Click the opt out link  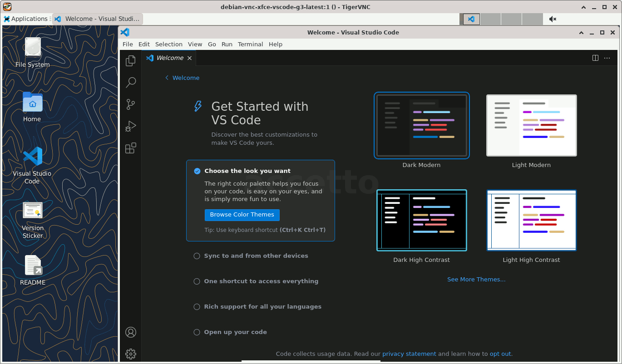click(x=500, y=354)
